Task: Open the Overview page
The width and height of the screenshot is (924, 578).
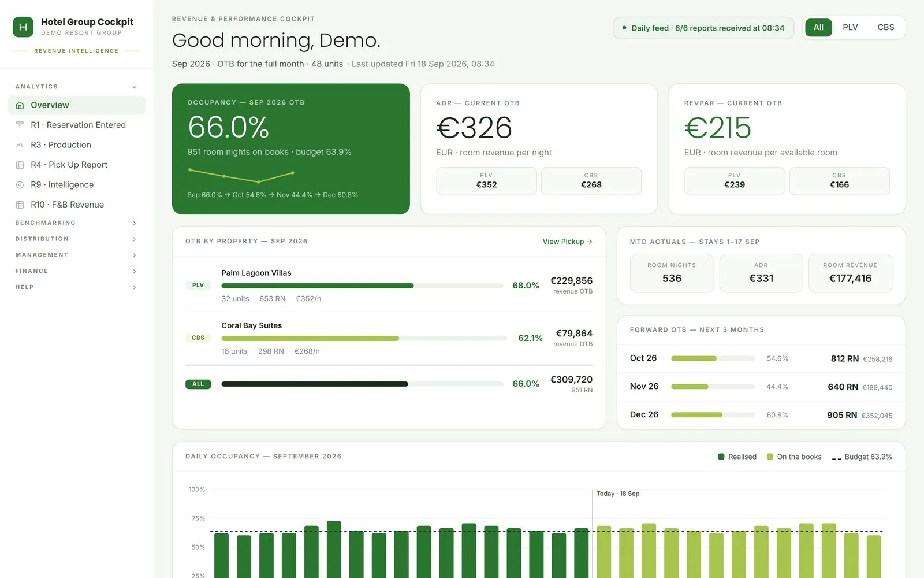Action: tap(77, 105)
